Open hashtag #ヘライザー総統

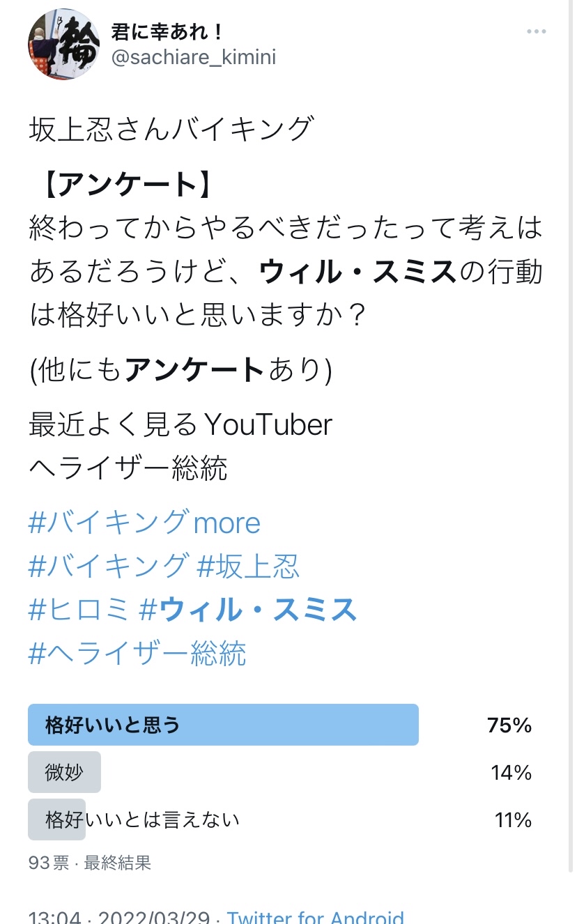tap(137, 654)
